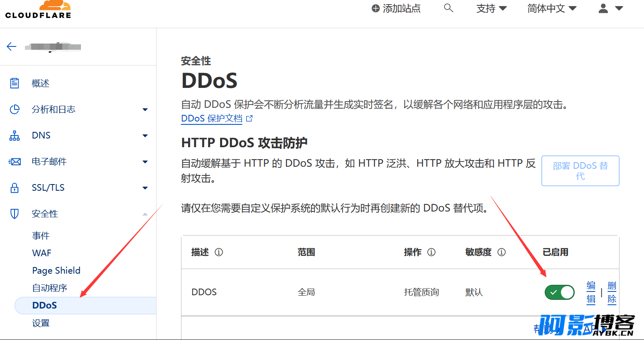Click the plus icon beside 添加站点
The width and height of the screenshot is (644, 340).
click(376, 9)
